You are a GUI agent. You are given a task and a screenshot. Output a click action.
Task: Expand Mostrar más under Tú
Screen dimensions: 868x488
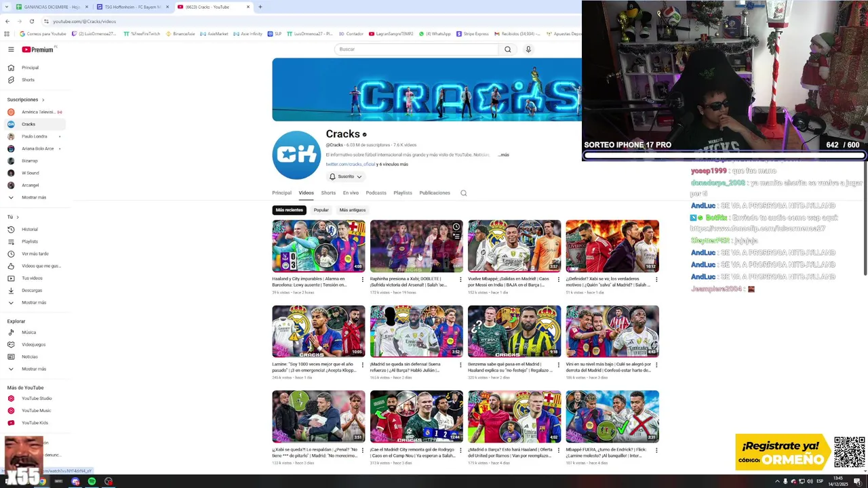click(x=33, y=302)
